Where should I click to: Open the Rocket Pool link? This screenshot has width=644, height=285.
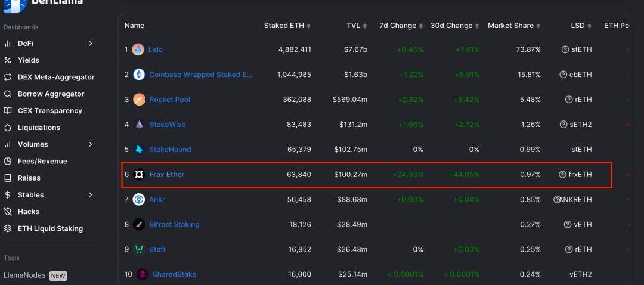pos(169,100)
